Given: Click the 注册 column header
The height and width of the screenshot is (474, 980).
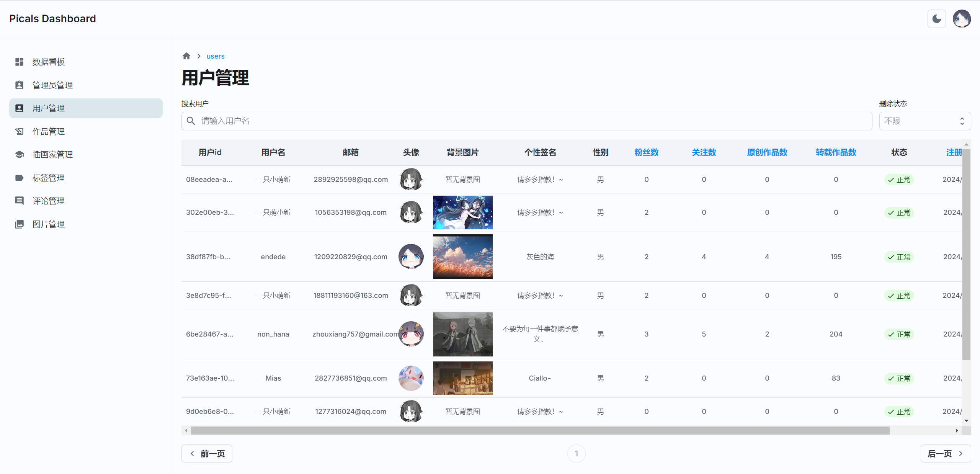Looking at the screenshot, I should click(954, 152).
